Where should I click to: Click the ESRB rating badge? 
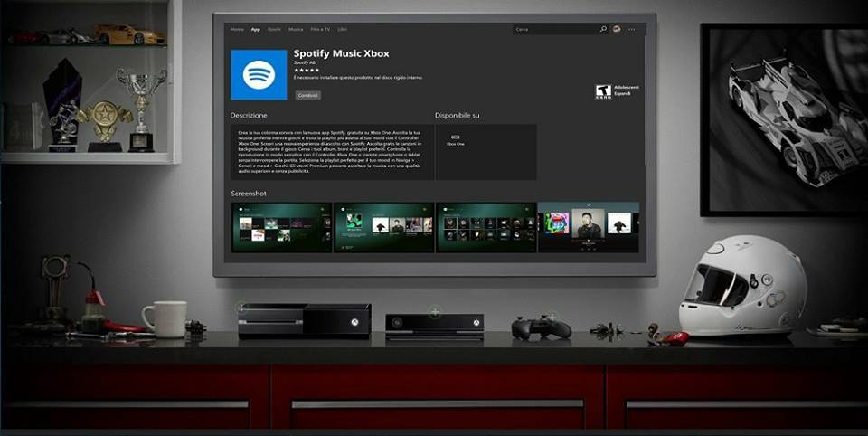[602, 91]
